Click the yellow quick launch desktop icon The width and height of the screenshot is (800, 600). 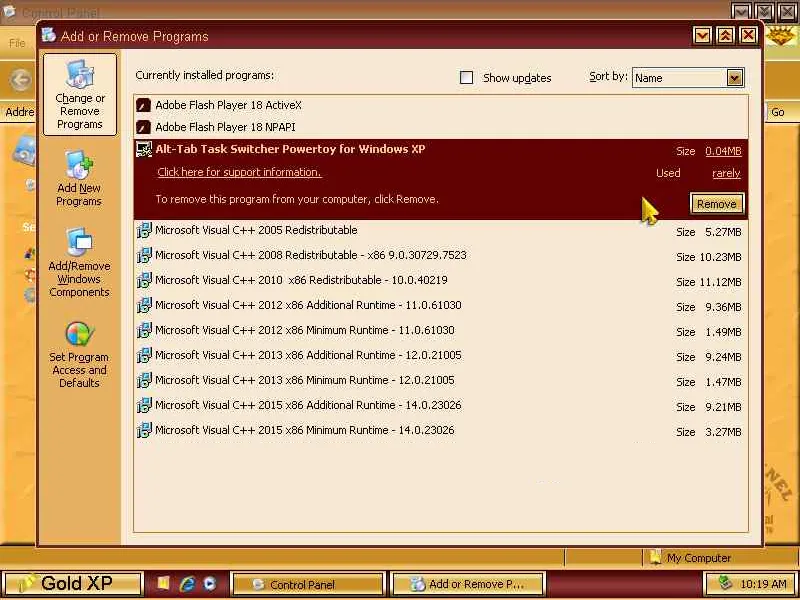click(163, 584)
